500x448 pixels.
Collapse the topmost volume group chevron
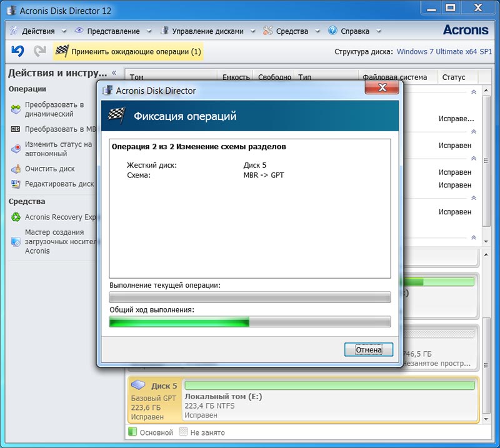pos(474,92)
